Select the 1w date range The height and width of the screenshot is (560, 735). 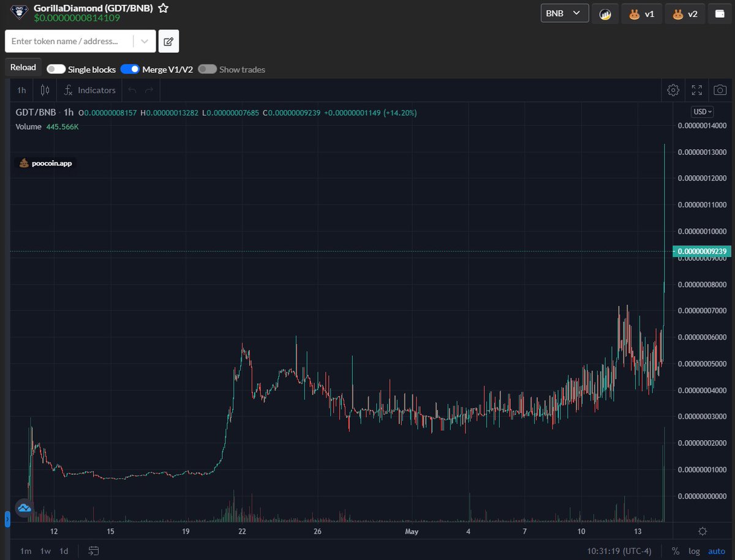pos(45,551)
